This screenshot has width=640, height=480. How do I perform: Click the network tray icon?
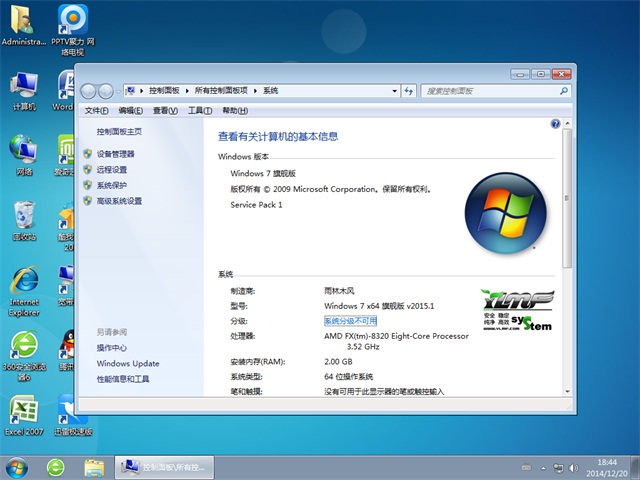[x=558, y=468]
